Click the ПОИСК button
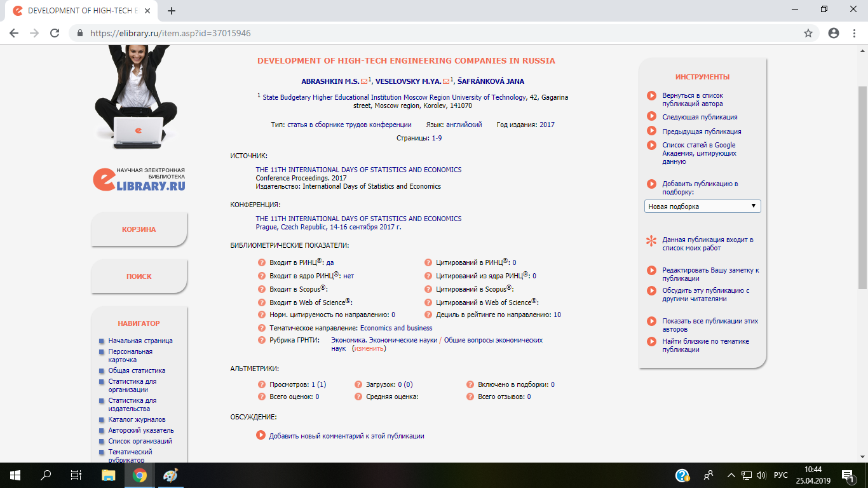 coord(139,276)
